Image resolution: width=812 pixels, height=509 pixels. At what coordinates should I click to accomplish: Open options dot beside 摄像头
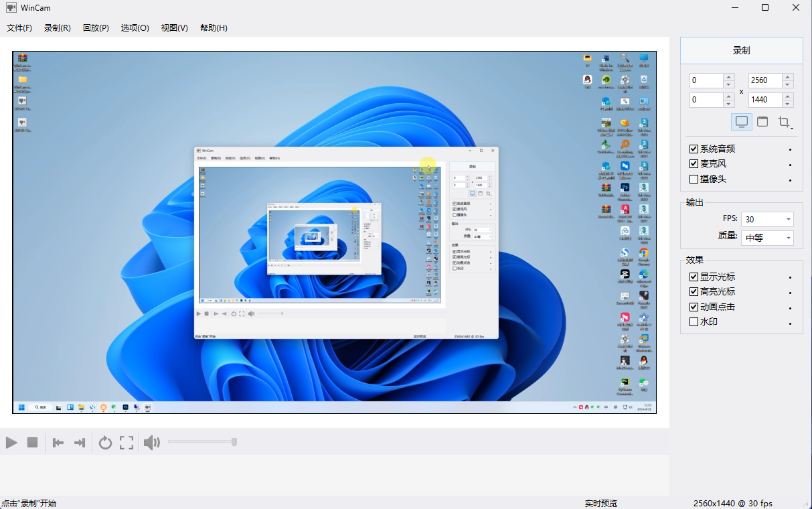tap(791, 180)
